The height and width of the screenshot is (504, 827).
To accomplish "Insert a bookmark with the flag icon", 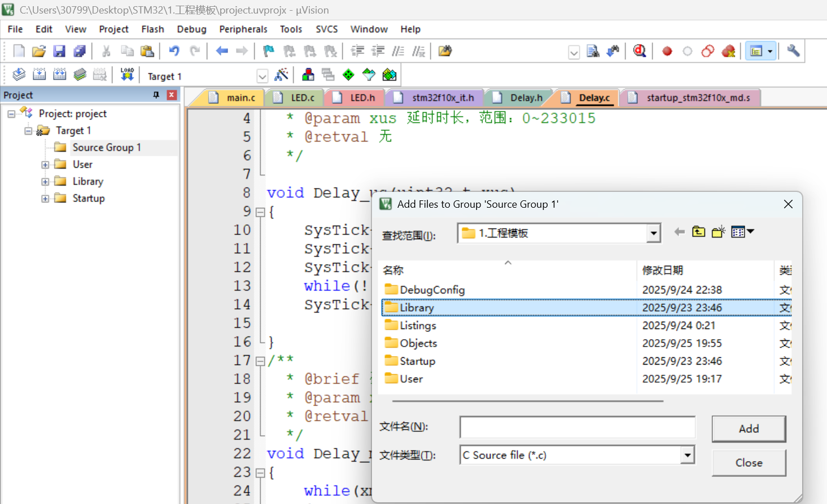I will pos(269,51).
